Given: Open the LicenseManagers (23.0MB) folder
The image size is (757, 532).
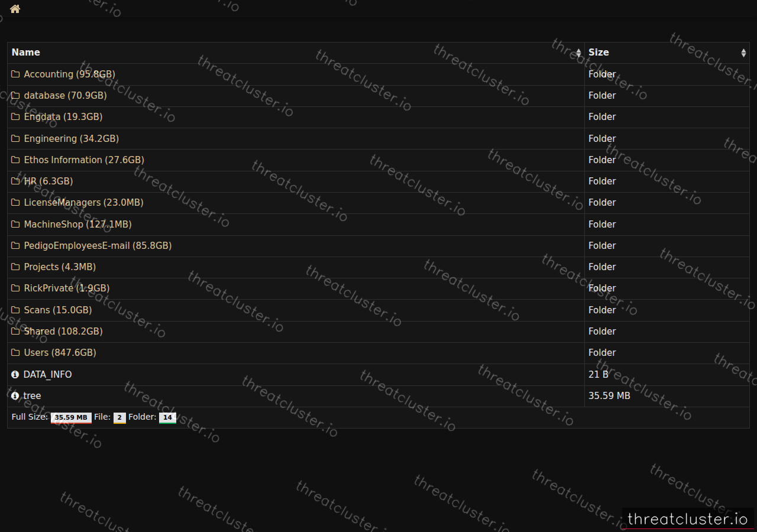Looking at the screenshot, I should point(83,203).
